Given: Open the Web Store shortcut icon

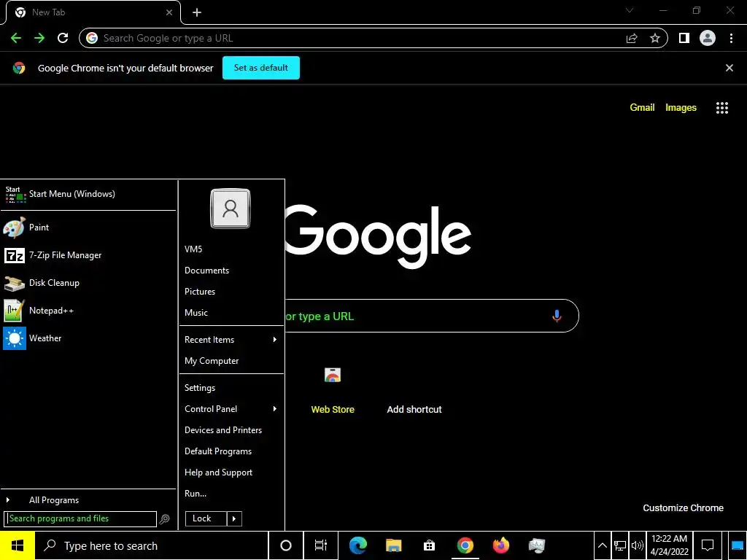Looking at the screenshot, I should pos(333,376).
